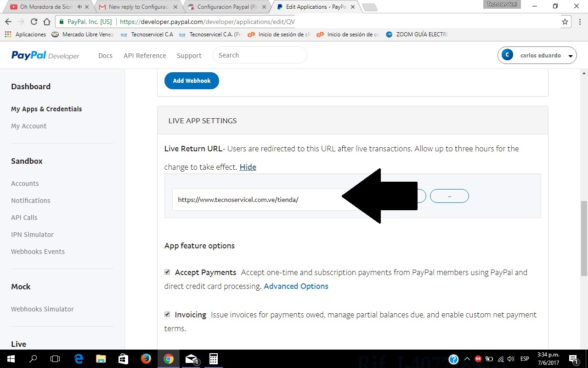
Task: Click the page vertical scrollbar thumb
Action: coord(584,238)
